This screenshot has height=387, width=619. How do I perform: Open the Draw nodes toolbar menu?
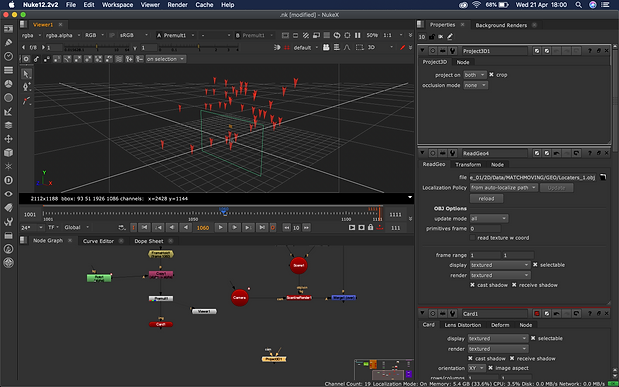point(8,43)
